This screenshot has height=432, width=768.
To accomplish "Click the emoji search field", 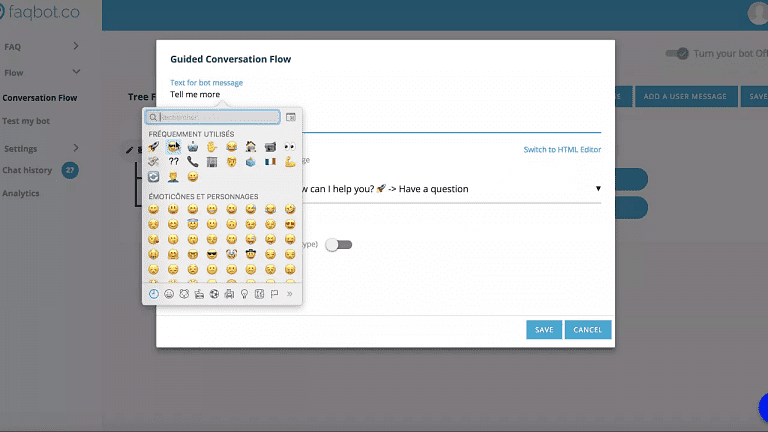I will pyautogui.click(x=214, y=117).
